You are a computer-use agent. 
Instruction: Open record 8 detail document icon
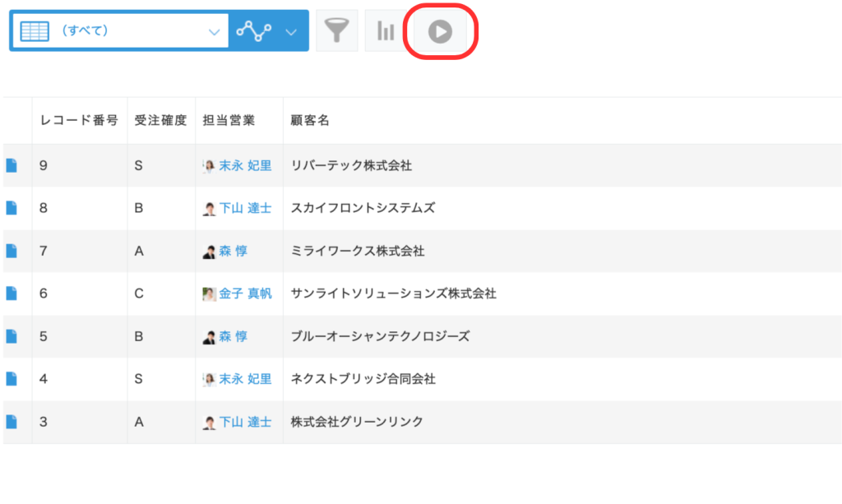pyautogui.click(x=12, y=208)
